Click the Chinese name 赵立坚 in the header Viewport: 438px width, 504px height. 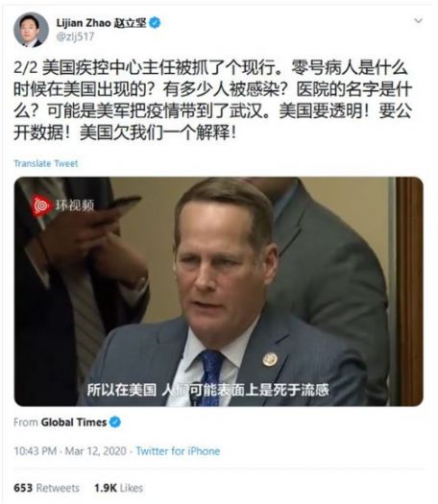(x=131, y=23)
